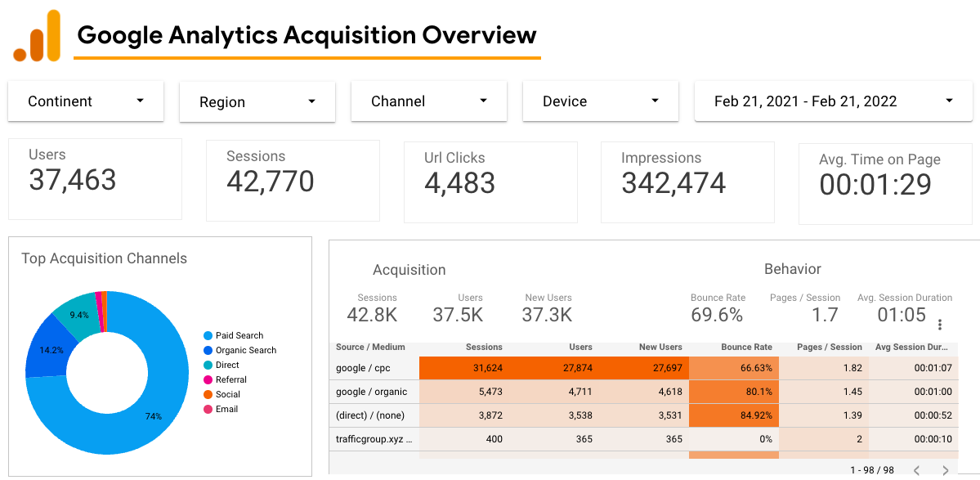980x480 pixels.
Task: Click the Behavior section heading
Action: point(793,269)
